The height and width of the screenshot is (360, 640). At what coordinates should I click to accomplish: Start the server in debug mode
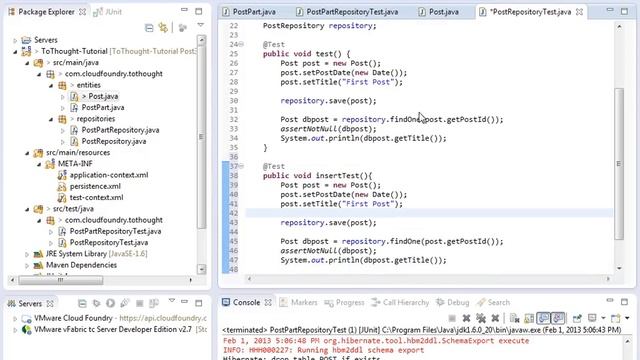point(97,303)
